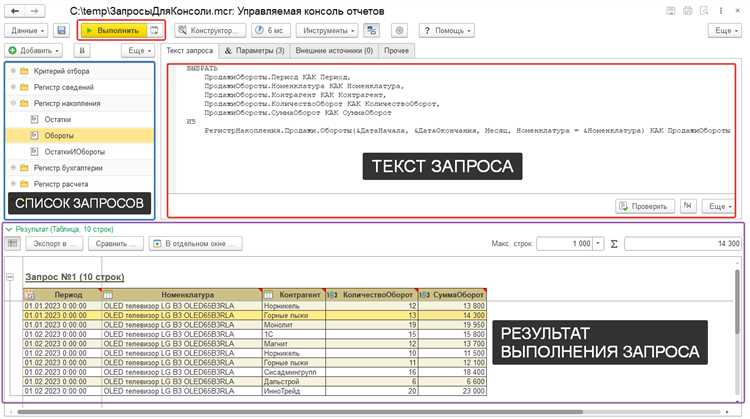Open the Прочее tab
Image resolution: width=750 pixels, height=419 pixels.
(397, 50)
